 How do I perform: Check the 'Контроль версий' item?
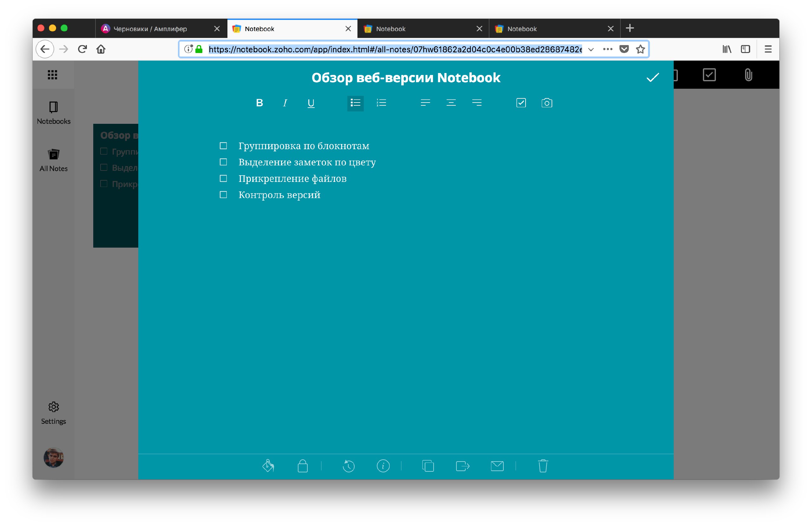(223, 195)
